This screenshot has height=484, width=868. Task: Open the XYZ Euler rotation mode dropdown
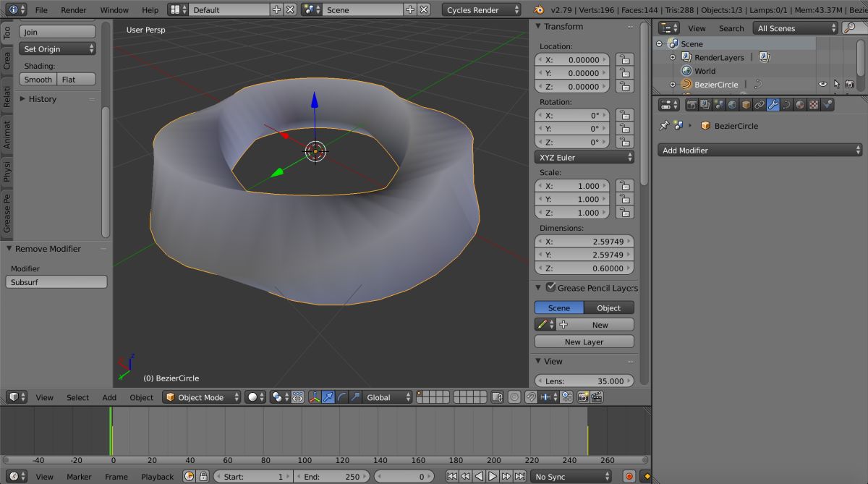584,157
